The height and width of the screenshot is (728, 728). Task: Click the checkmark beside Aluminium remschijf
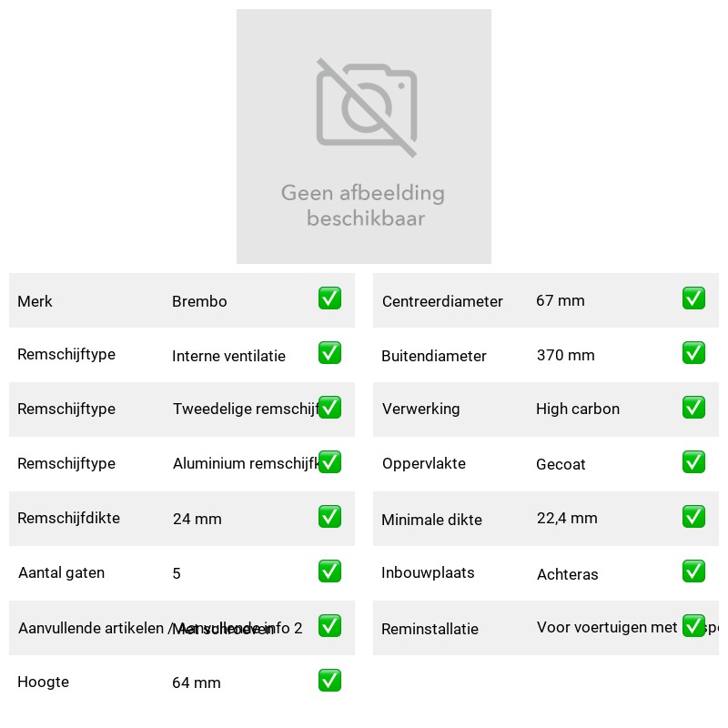pos(329,462)
